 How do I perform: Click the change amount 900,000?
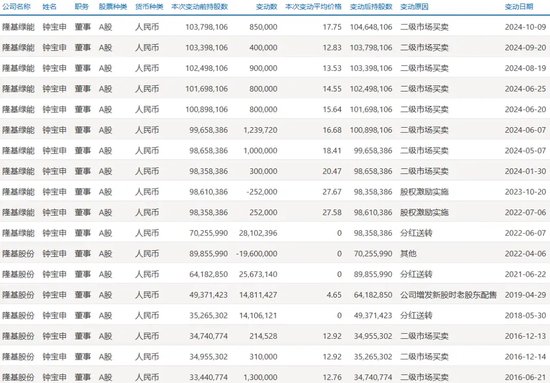tap(263, 68)
